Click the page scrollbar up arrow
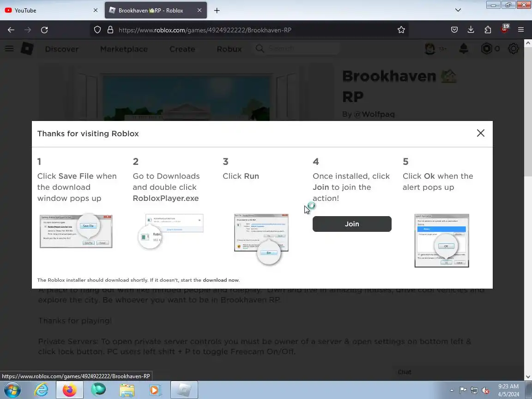 [527, 43]
